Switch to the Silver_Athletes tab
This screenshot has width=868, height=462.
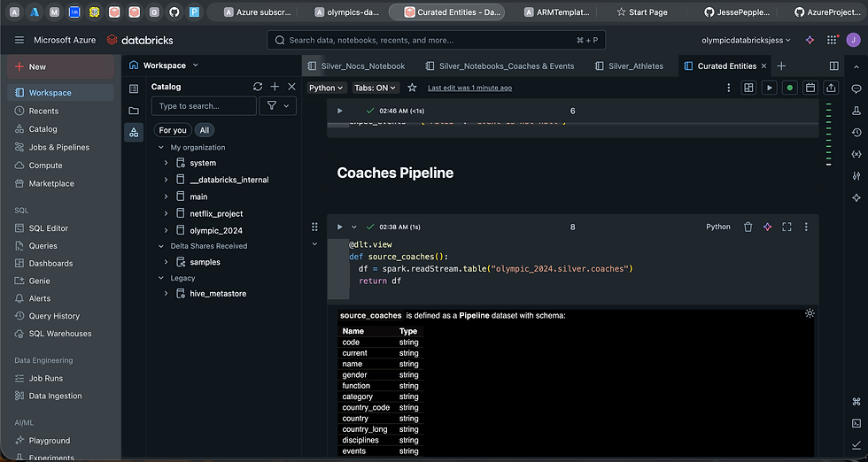(x=635, y=66)
